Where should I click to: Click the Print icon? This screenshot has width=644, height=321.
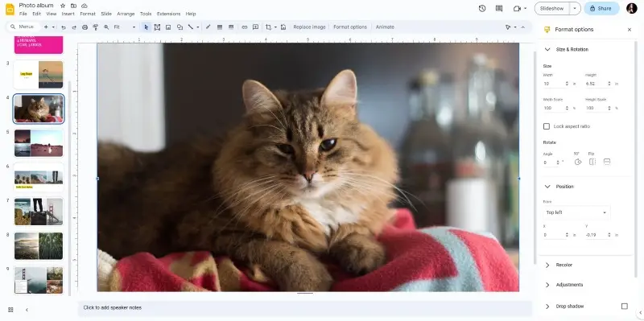coord(85,27)
